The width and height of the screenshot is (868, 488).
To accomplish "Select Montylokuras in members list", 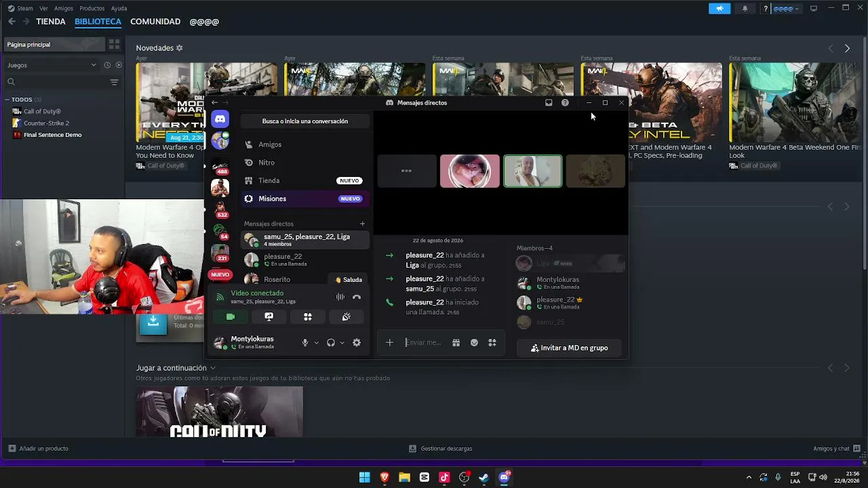I will (x=570, y=283).
